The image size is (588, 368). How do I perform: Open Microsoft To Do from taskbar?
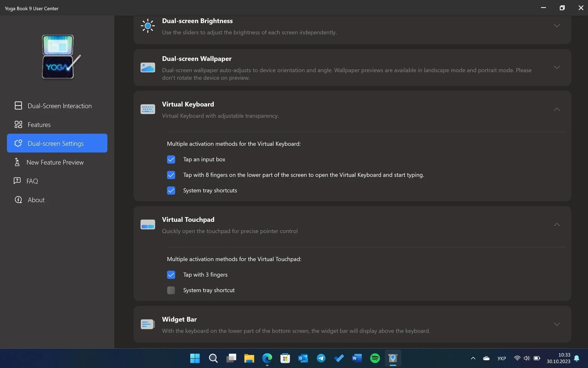coord(339,358)
